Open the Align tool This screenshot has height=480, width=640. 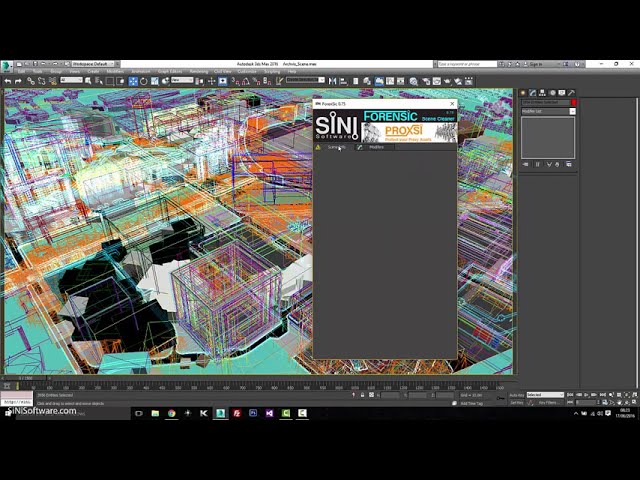point(343,81)
